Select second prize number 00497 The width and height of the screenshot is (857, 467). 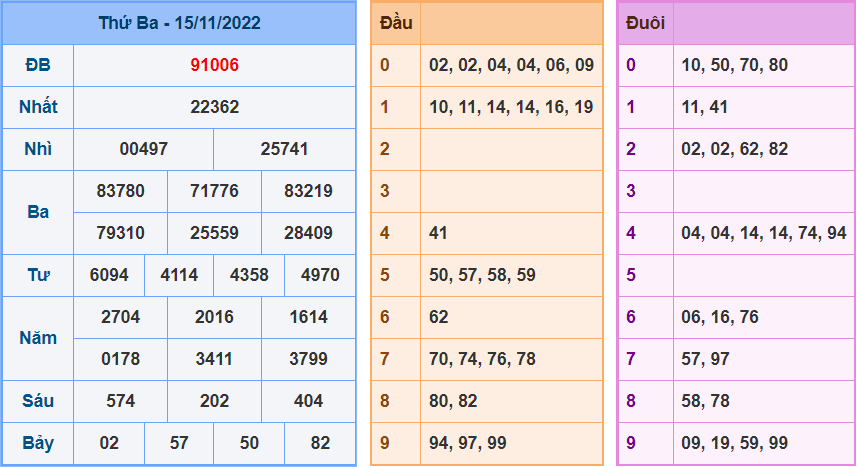pos(143,149)
